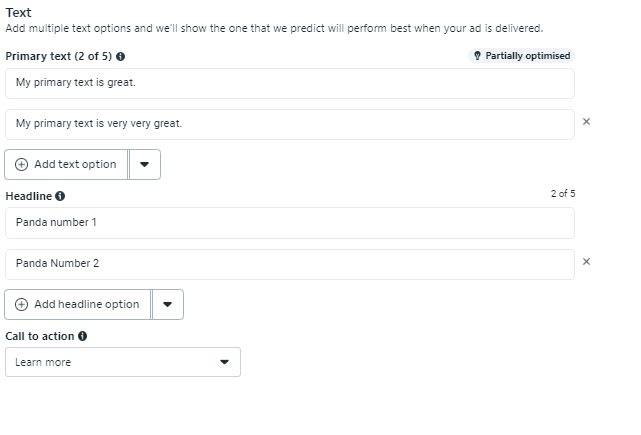The width and height of the screenshot is (641, 435).
Task: Click the Partially optimised lightbulb badge
Action: pos(520,56)
